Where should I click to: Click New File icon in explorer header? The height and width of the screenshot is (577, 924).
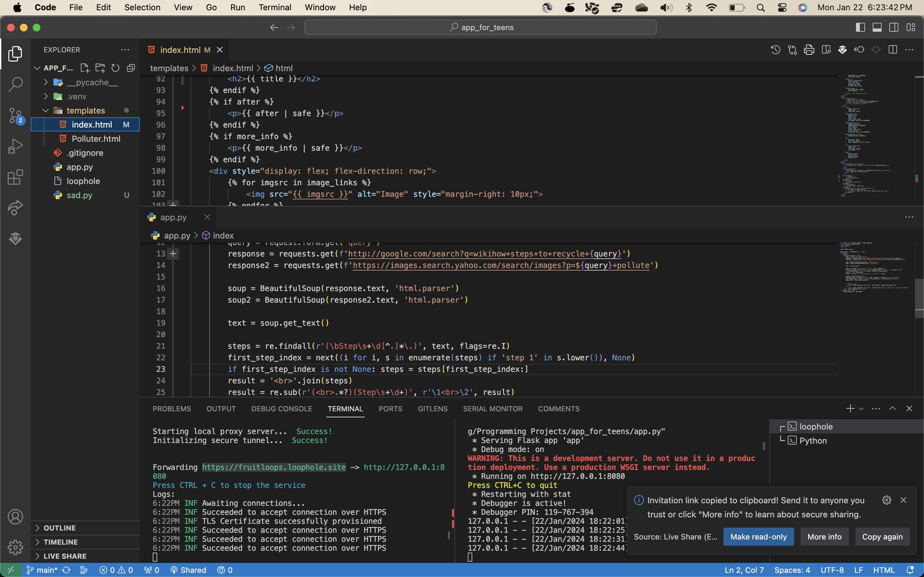(85, 68)
